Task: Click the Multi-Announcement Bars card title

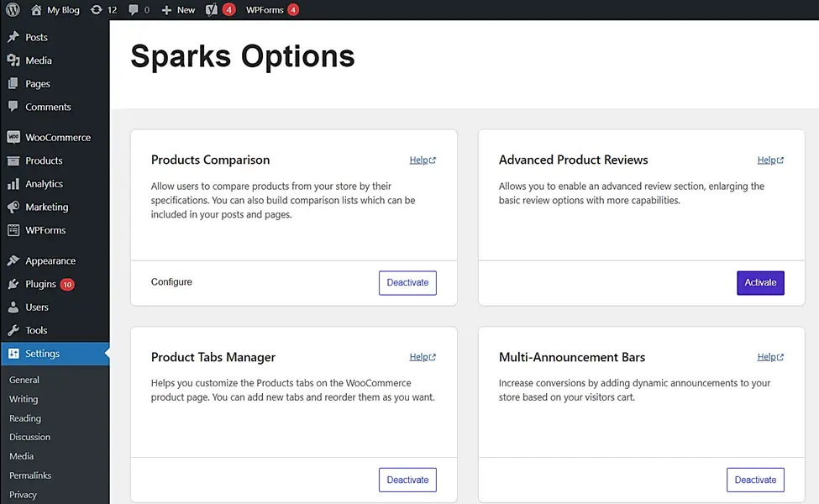Action: pyautogui.click(x=572, y=357)
